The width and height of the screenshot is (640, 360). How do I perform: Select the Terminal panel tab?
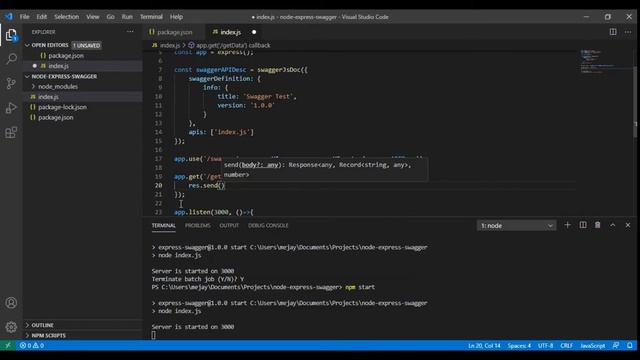coord(164,225)
